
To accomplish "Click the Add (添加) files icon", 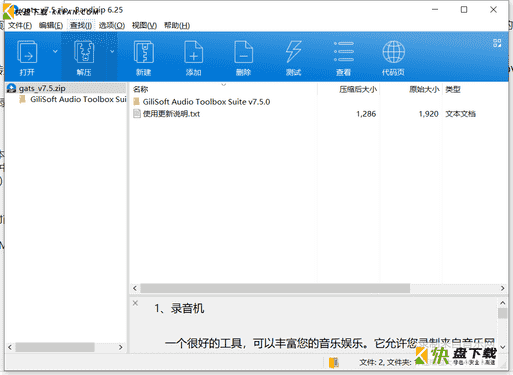I will point(194,52).
